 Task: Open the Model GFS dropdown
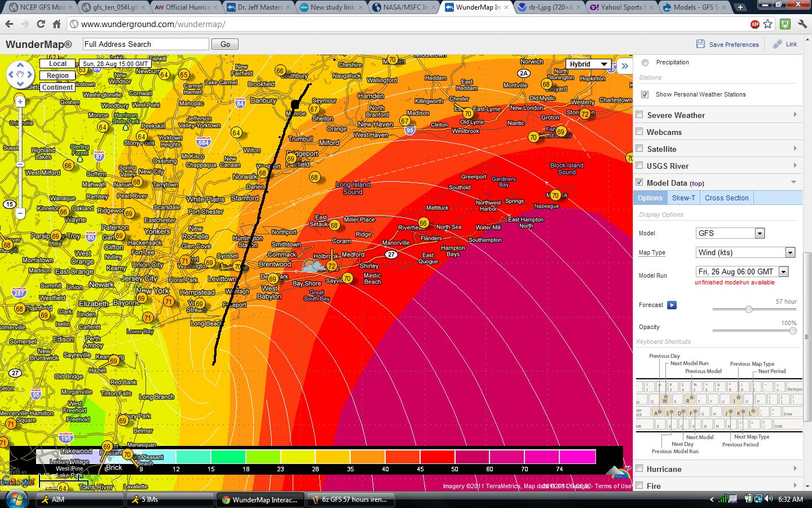pyautogui.click(x=730, y=233)
